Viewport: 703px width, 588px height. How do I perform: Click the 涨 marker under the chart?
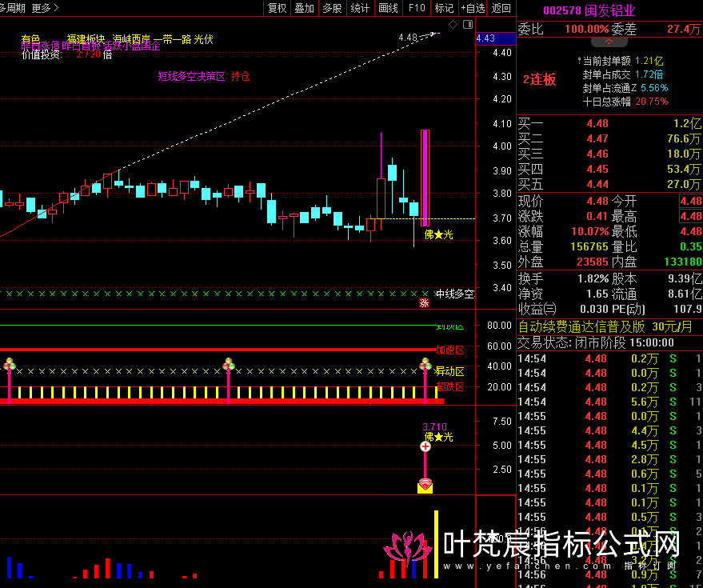(424, 303)
